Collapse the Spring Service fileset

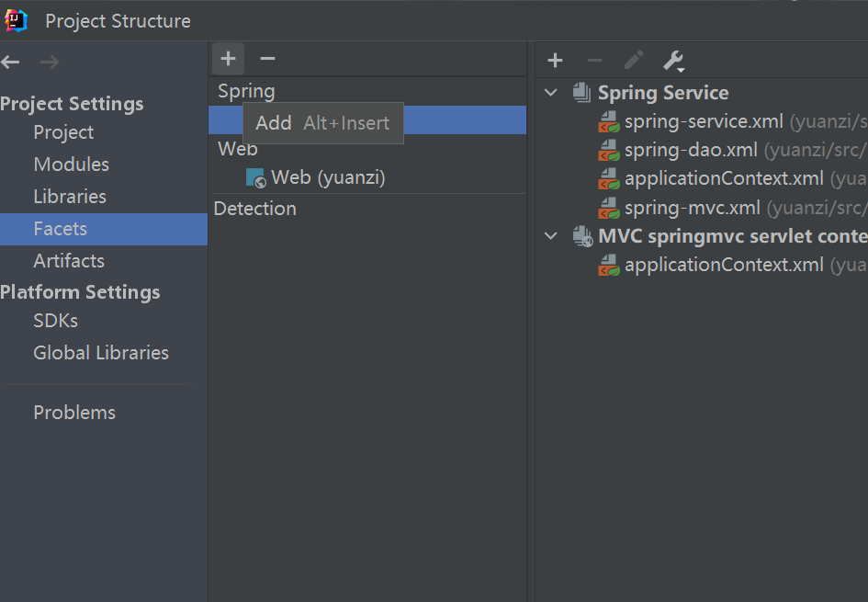[x=551, y=93]
